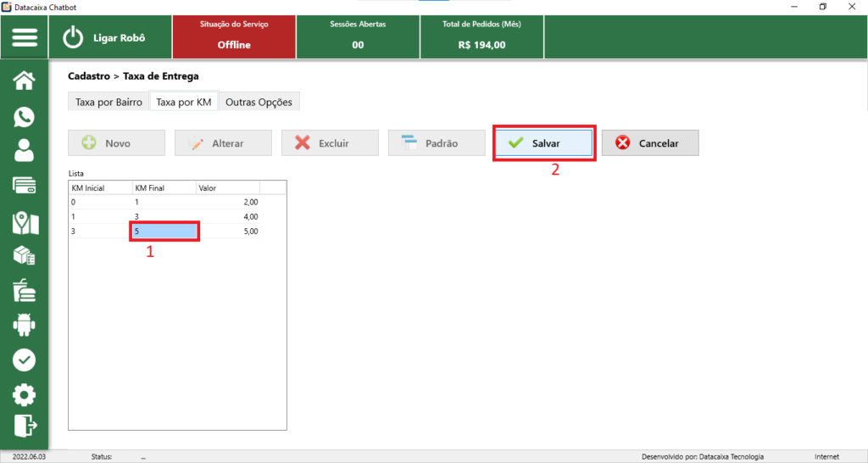Viewport: 868px width, 463px height.
Task: Click the checkmark circle sidebar icon
Action: [x=25, y=360]
